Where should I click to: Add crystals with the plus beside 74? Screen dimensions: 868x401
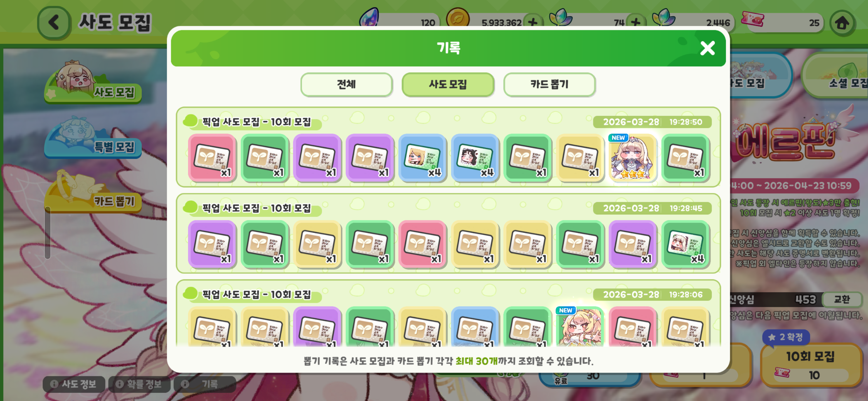(x=635, y=23)
